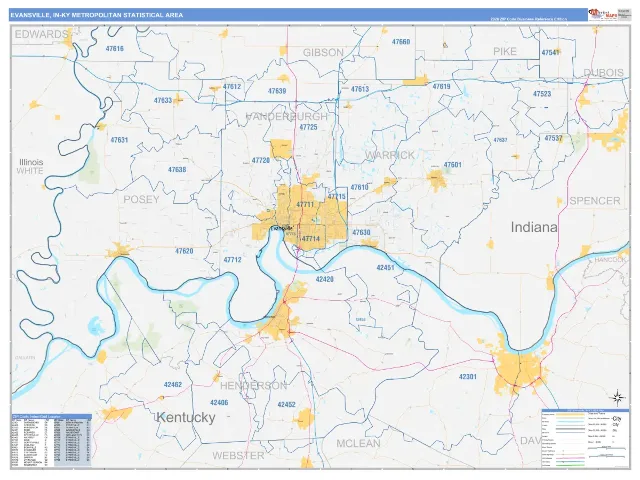Select ZIP code label 47720
Viewport: 640px width, 480px height.
pyautogui.click(x=260, y=161)
